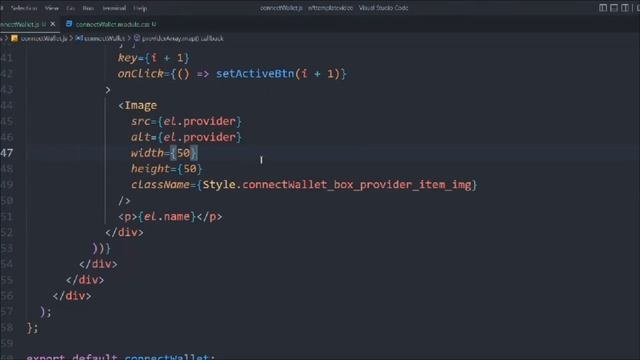Open the Run menu
Image resolution: width=640 pixels, height=360 pixels.
coord(88,8)
